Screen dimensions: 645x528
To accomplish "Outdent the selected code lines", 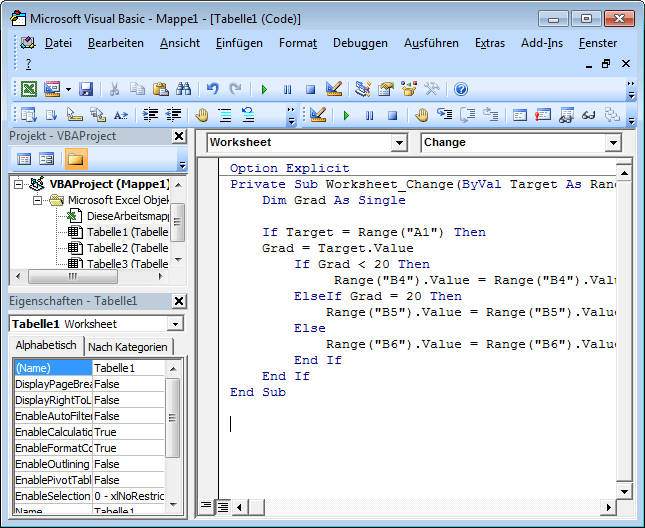I will 173,115.
